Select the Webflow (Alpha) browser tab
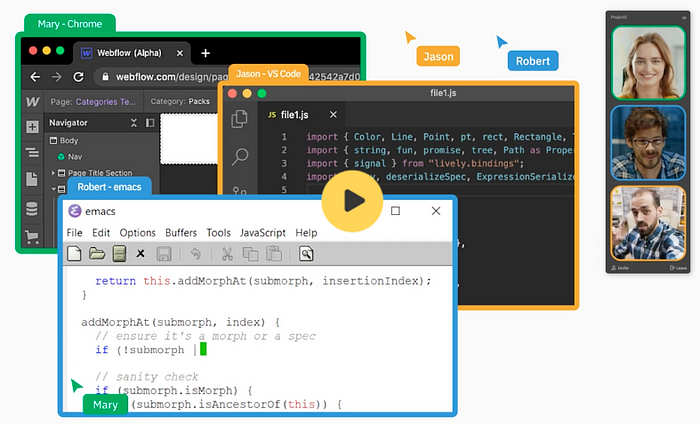The width and height of the screenshot is (700, 424). click(x=132, y=53)
